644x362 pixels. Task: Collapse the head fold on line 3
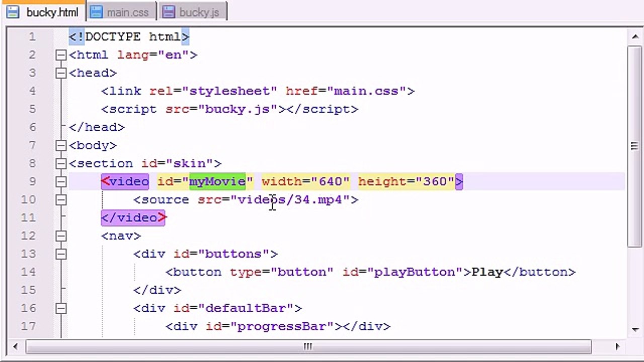point(61,73)
